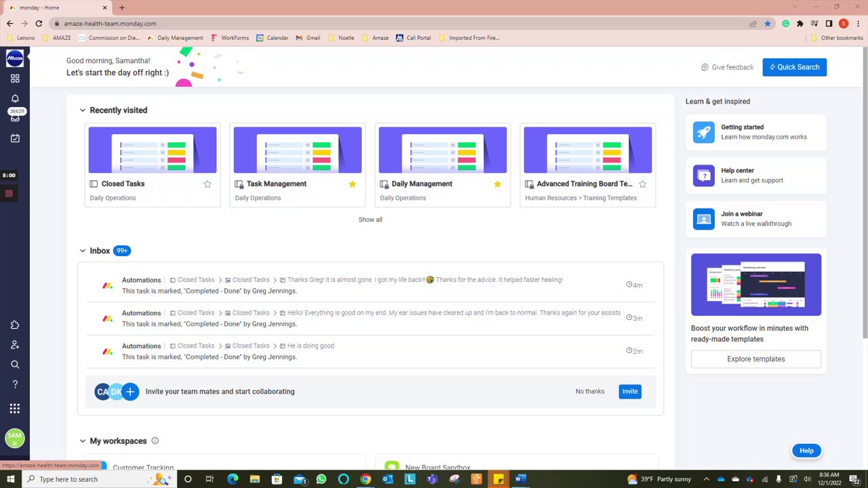Open the inbox icon with the 36639 badge

[x=15, y=115]
